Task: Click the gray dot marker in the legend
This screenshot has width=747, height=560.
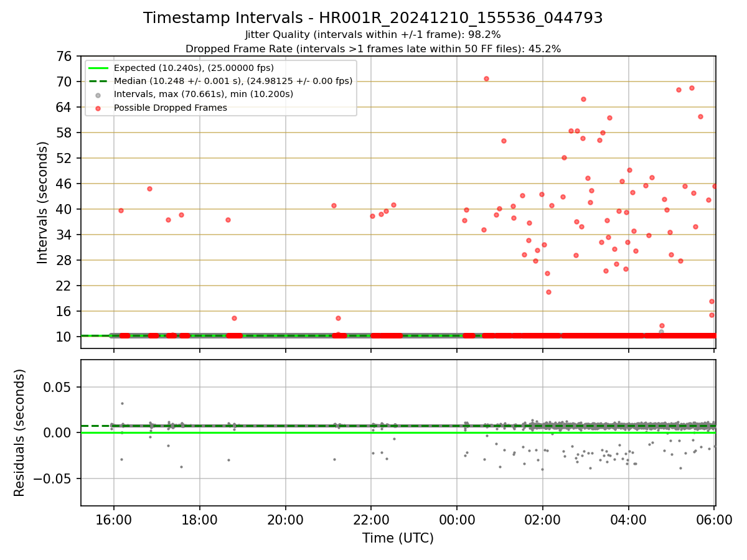Action: pyautogui.click(x=98, y=95)
